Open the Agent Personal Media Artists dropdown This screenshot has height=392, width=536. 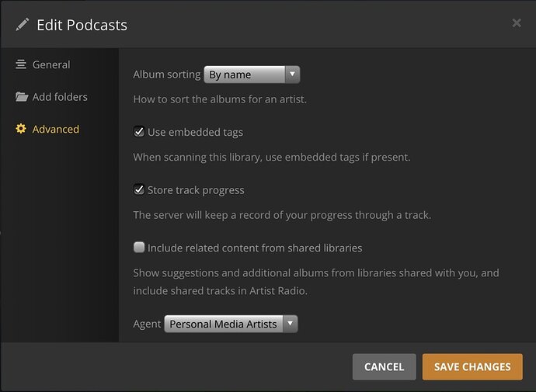(224, 324)
